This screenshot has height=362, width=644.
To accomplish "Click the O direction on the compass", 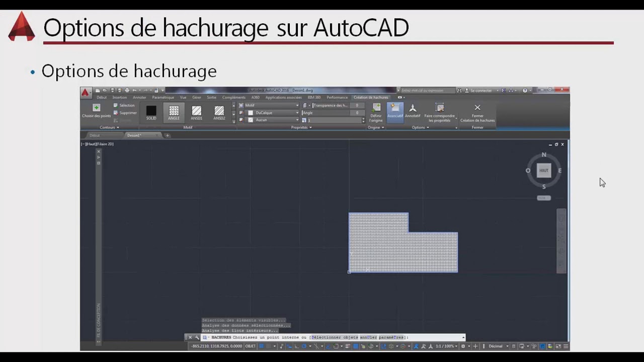I will click(528, 170).
